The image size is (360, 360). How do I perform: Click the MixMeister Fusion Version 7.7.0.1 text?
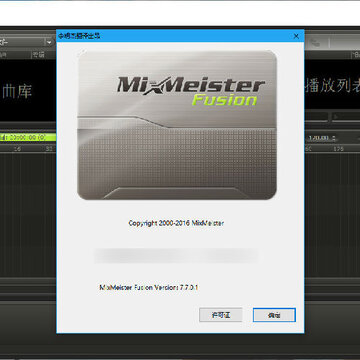149,287
